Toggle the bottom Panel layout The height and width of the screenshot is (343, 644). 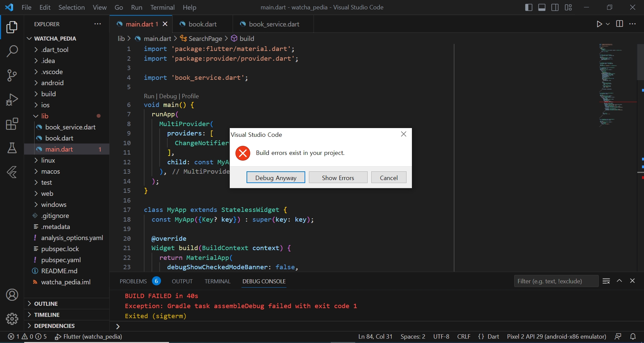click(542, 7)
